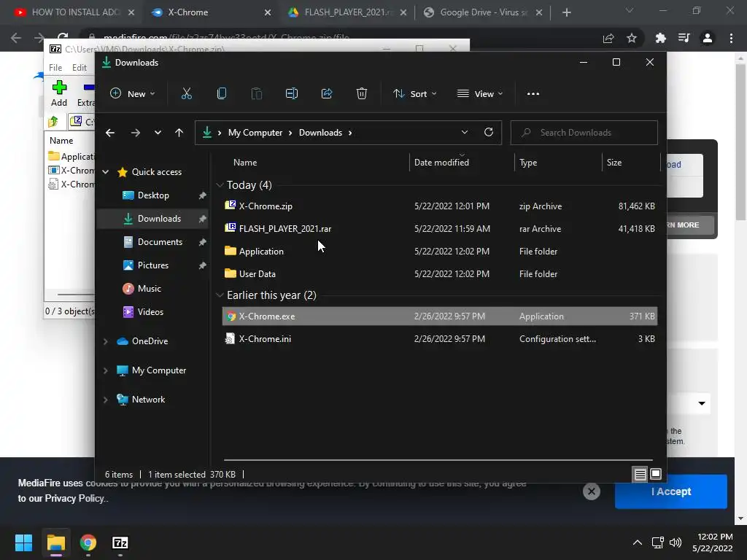
Task: Click Chrome share page icon
Action: pyautogui.click(x=608, y=38)
